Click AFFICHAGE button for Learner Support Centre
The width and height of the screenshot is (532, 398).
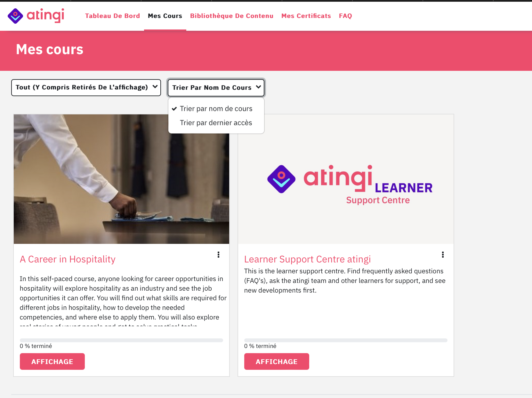[277, 361]
